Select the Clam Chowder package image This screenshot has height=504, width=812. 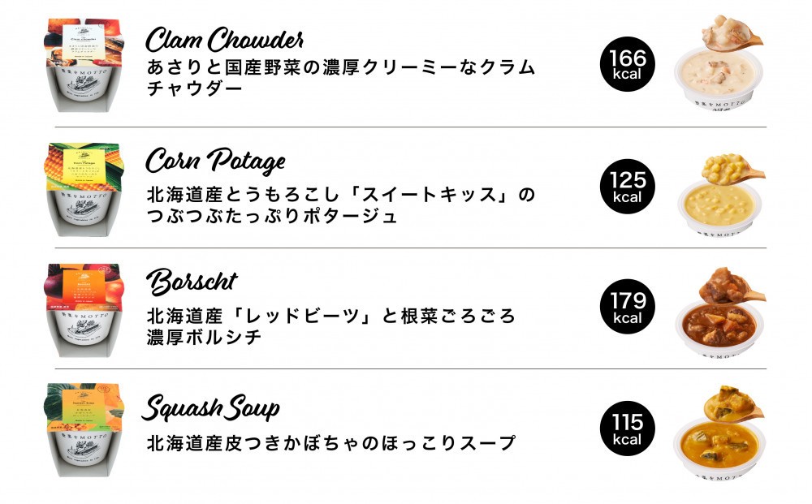pos(84,65)
